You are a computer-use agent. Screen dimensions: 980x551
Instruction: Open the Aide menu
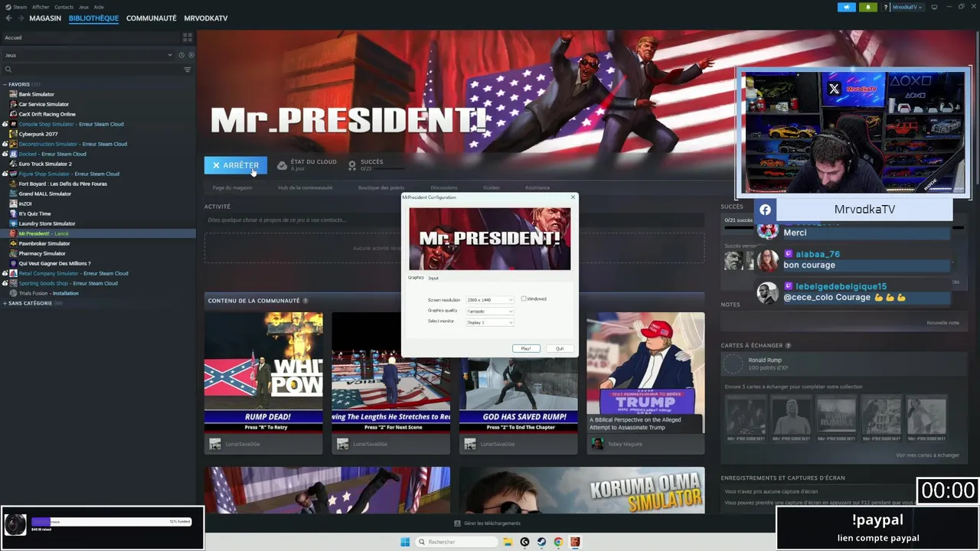[99, 7]
